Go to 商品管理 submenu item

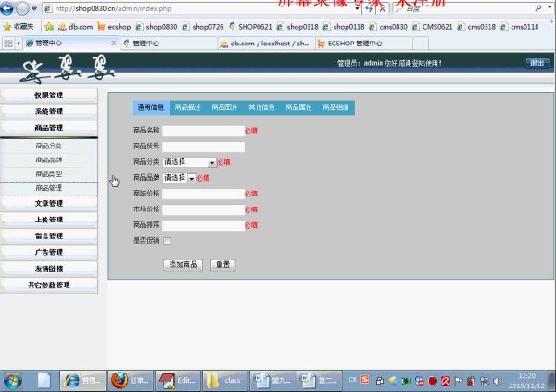click(49, 188)
